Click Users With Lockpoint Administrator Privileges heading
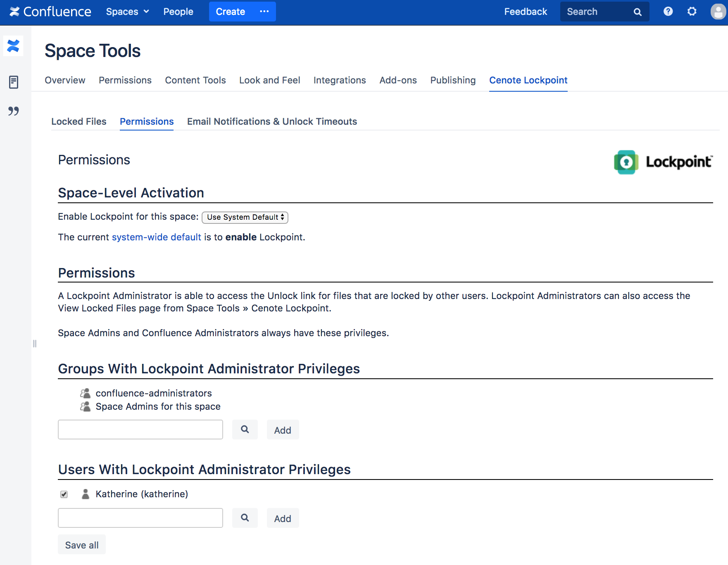This screenshot has width=728, height=565. [205, 470]
